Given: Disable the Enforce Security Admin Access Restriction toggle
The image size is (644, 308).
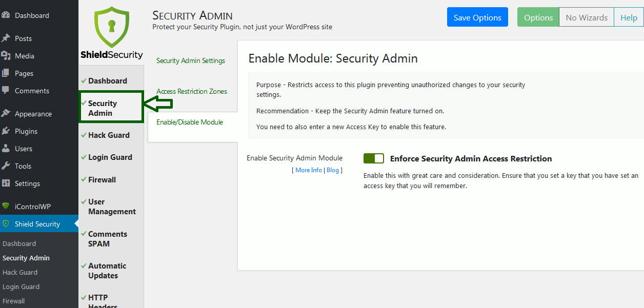Looking at the screenshot, I should [x=373, y=158].
